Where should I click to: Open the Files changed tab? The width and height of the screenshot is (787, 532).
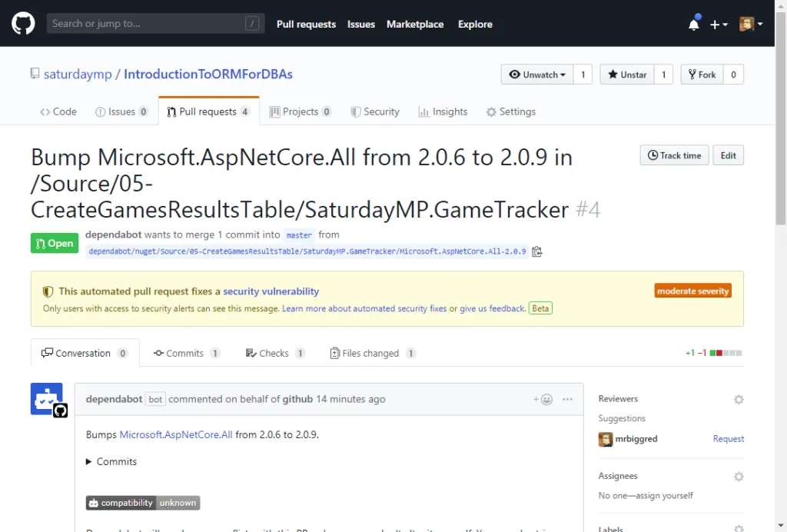373,353
